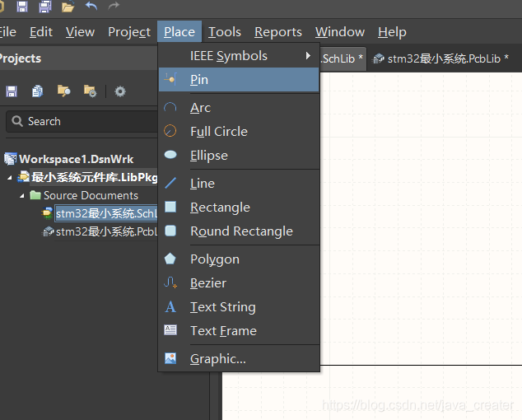The height and width of the screenshot is (420, 522).
Task: Click the magnifier icon in Search box
Action: (x=17, y=121)
